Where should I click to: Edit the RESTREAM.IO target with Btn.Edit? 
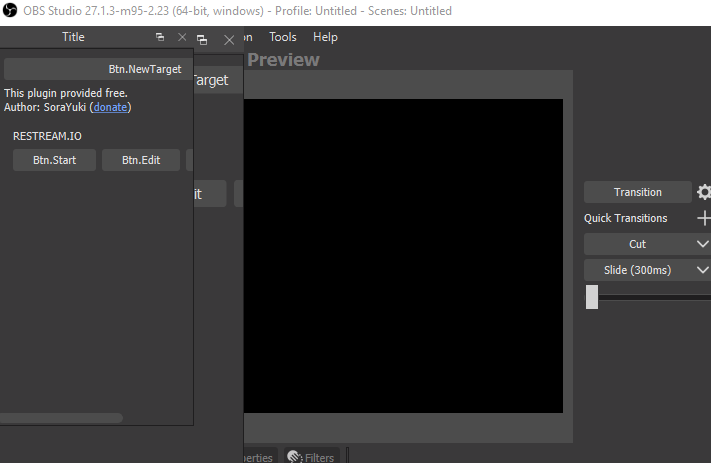point(141,160)
